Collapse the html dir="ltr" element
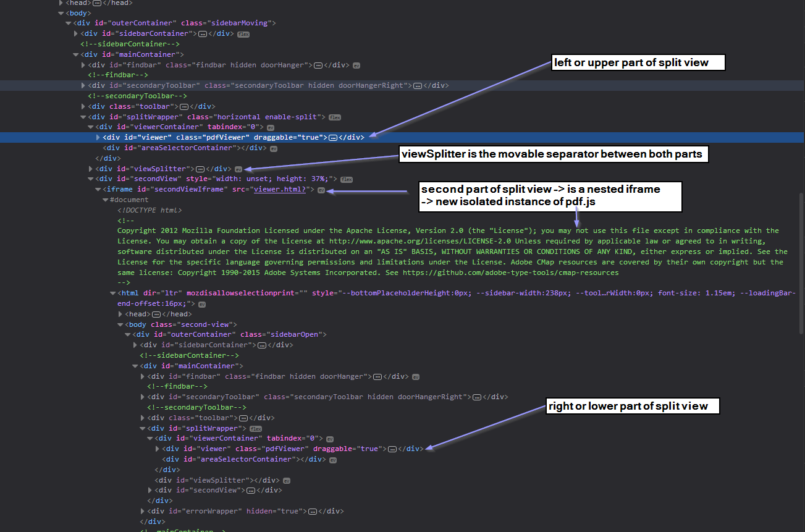The width and height of the screenshot is (805, 532). [x=113, y=293]
